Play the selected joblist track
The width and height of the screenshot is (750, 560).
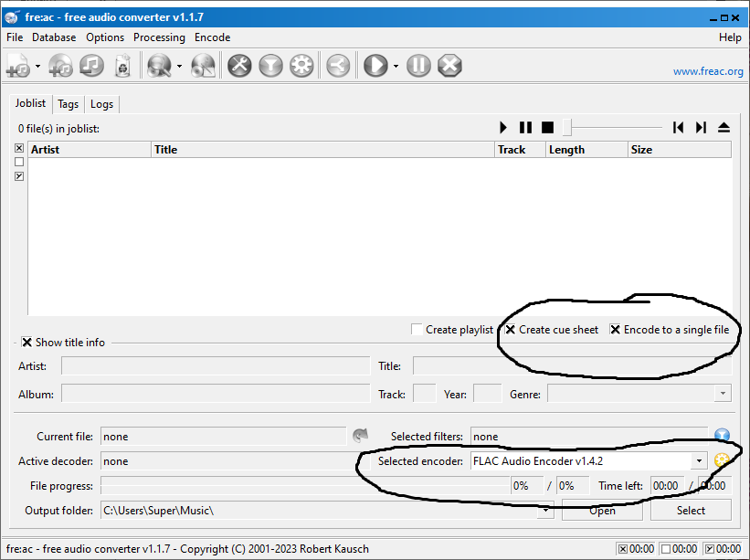[x=503, y=128]
